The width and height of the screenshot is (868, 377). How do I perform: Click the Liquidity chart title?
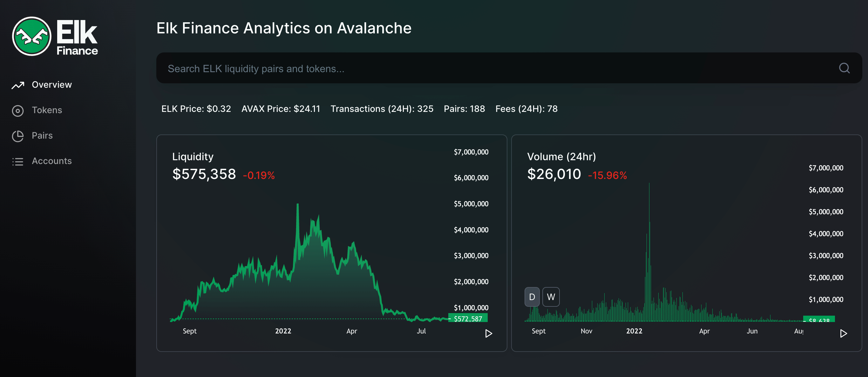(193, 156)
